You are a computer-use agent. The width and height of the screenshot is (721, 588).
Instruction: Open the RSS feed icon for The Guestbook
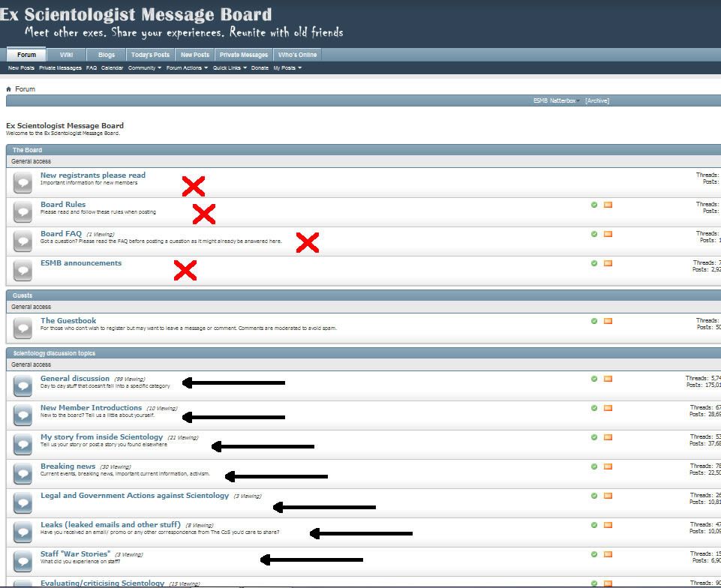pyautogui.click(x=608, y=321)
